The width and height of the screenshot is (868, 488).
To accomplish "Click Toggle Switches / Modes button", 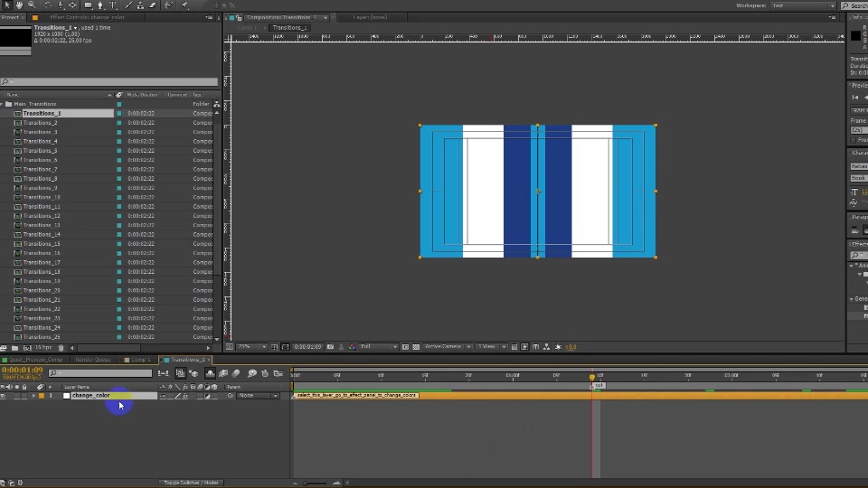I will 191,483.
